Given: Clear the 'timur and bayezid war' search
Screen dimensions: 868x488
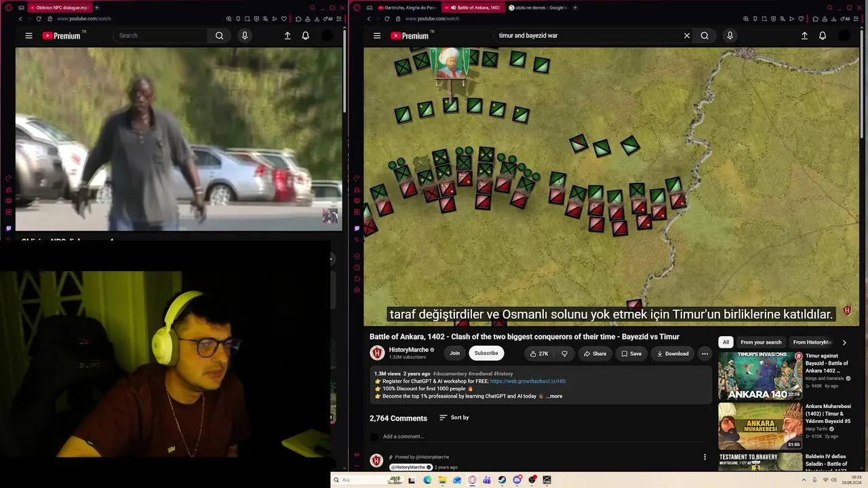Looking at the screenshot, I should click(687, 36).
